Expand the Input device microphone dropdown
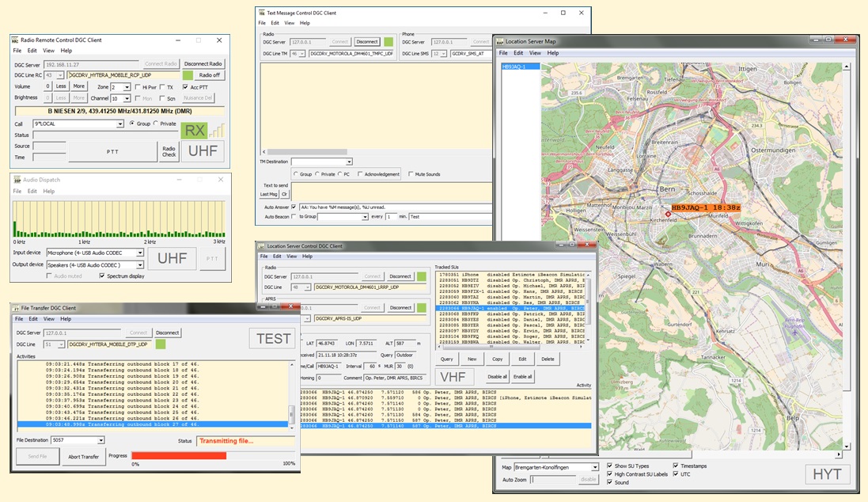This screenshot has width=868, height=502. pos(140,253)
